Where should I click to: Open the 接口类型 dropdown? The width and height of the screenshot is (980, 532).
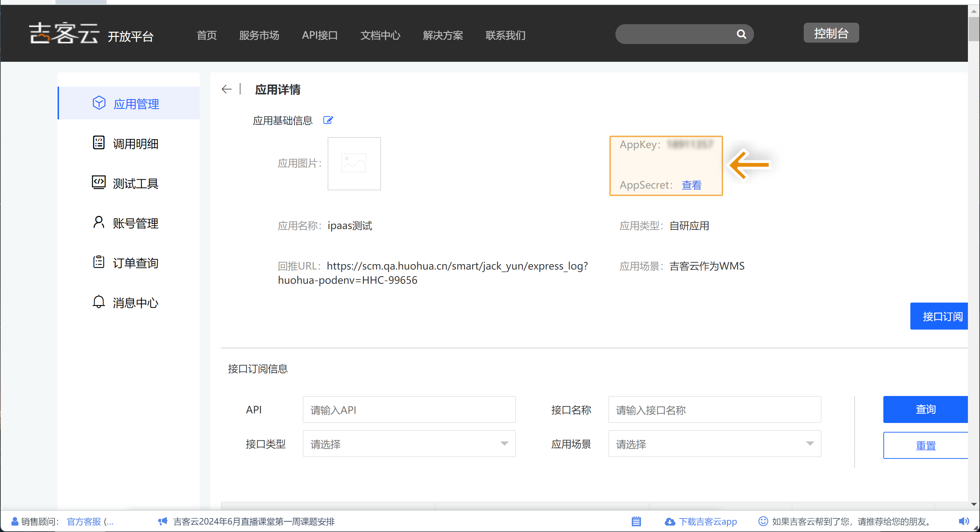pyautogui.click(x=409, y=444)
